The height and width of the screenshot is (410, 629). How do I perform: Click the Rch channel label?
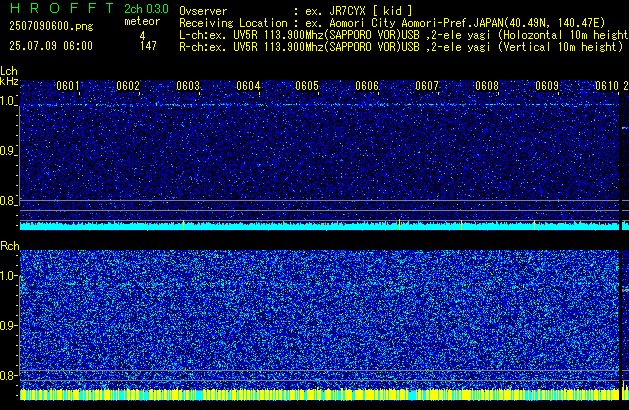tap(10, 246)
